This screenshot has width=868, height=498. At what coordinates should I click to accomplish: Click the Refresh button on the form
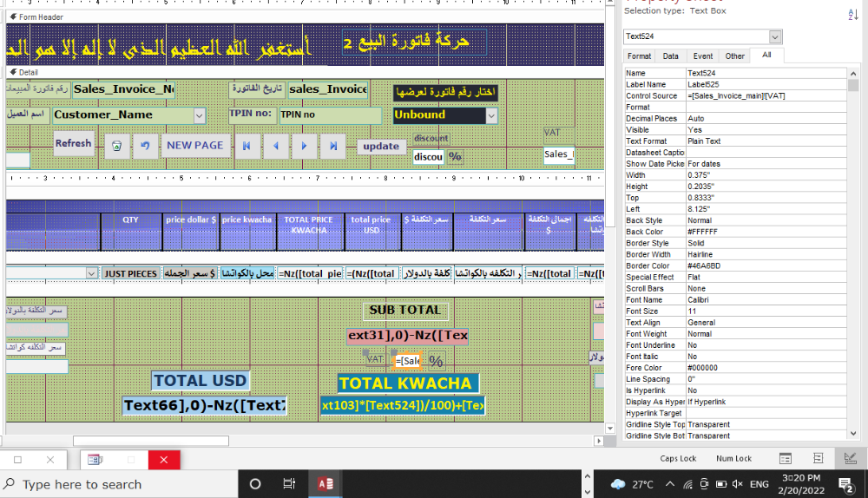click(x=73, y=143)
